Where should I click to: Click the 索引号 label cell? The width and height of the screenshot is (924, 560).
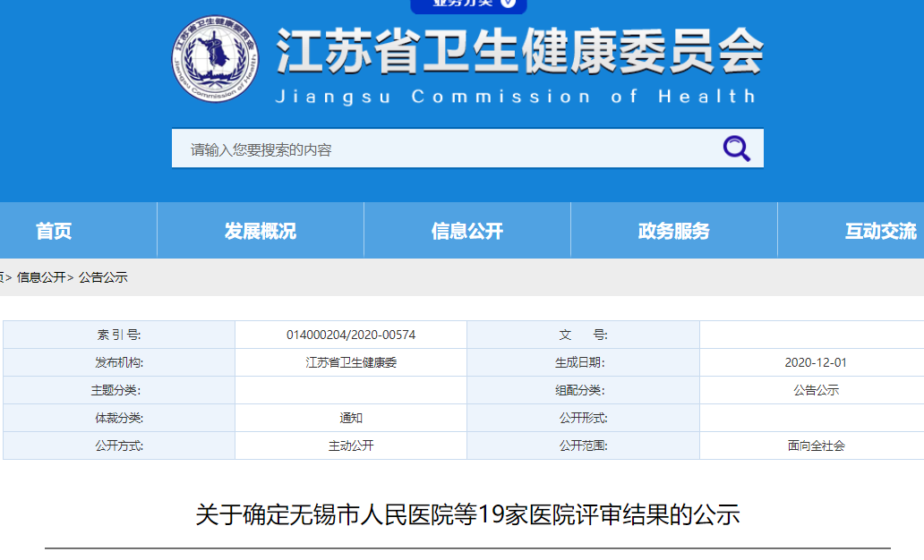[119, 335]
